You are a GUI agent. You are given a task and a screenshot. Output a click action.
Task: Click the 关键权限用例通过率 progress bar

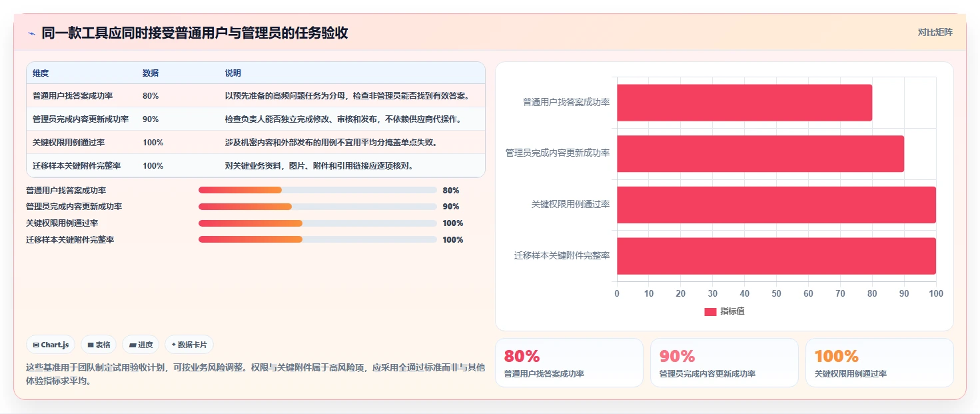click(x=318, y=223)
